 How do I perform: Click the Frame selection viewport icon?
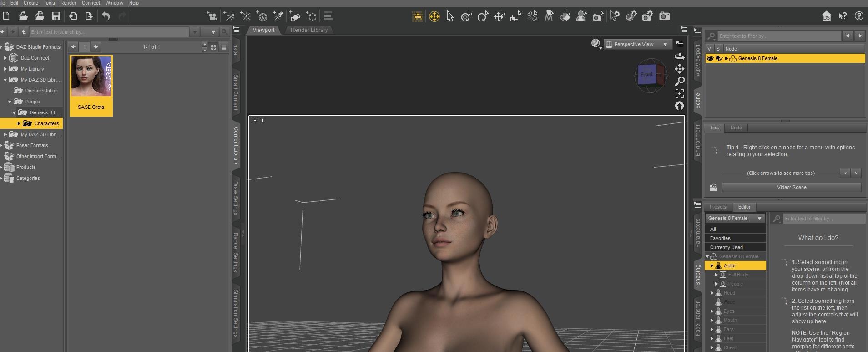tap(680, 93)
